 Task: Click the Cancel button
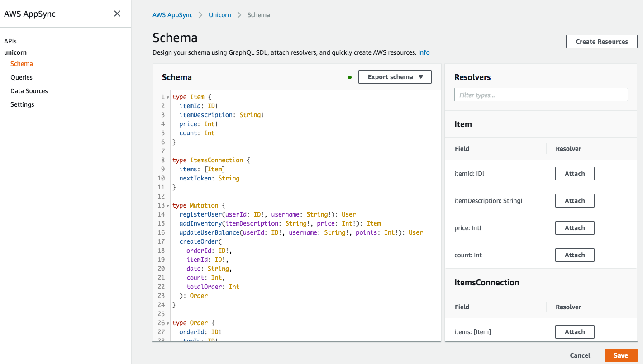[580, 355]
